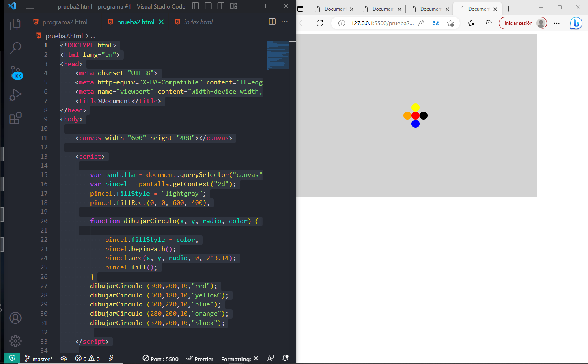Close the first Edge Document tab
The image size is (588, 364).
pyautogui.click(x=351, y=9)
